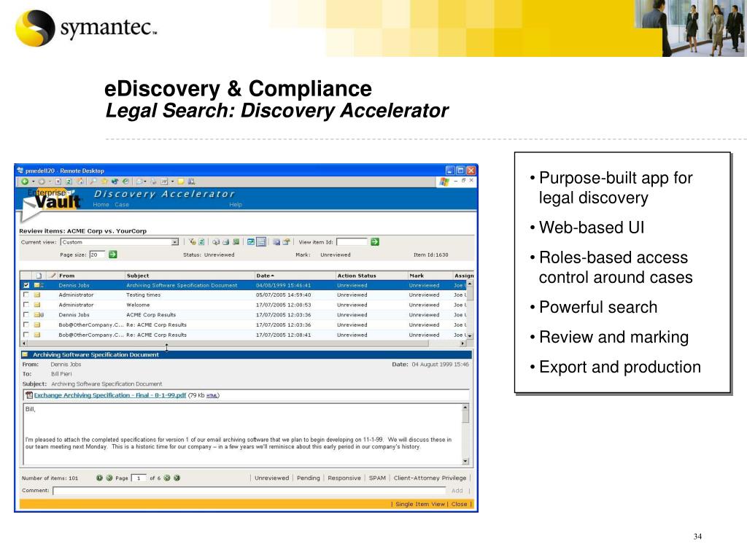Viewport: 747px width, 560px height.
Task: Click the envelope icon in the Welcome row
Action: [37, 305]
